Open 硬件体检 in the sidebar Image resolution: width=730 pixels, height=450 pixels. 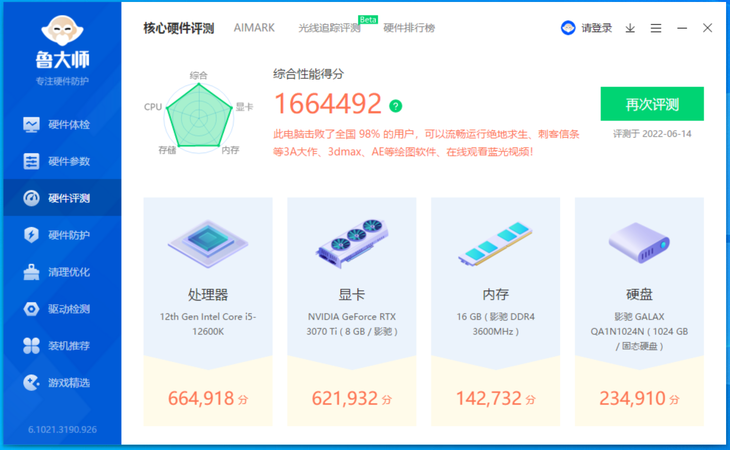click(x=62, y=124)
